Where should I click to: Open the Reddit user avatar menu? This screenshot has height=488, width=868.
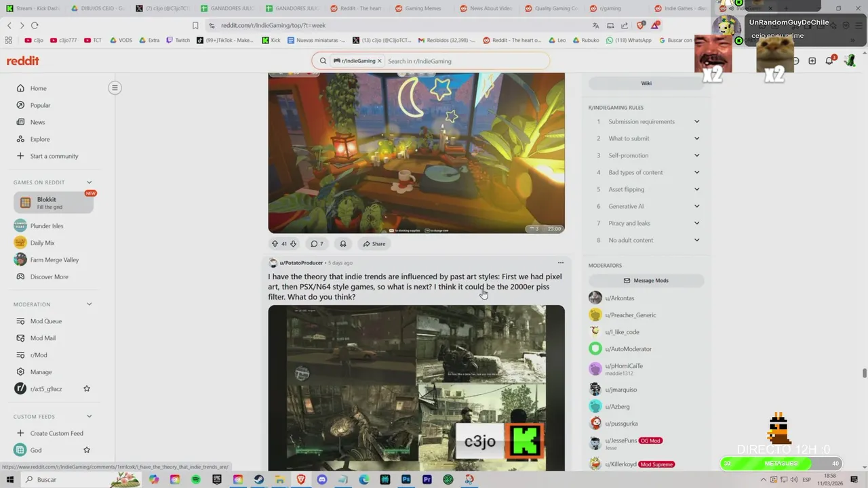coord(850,61)
